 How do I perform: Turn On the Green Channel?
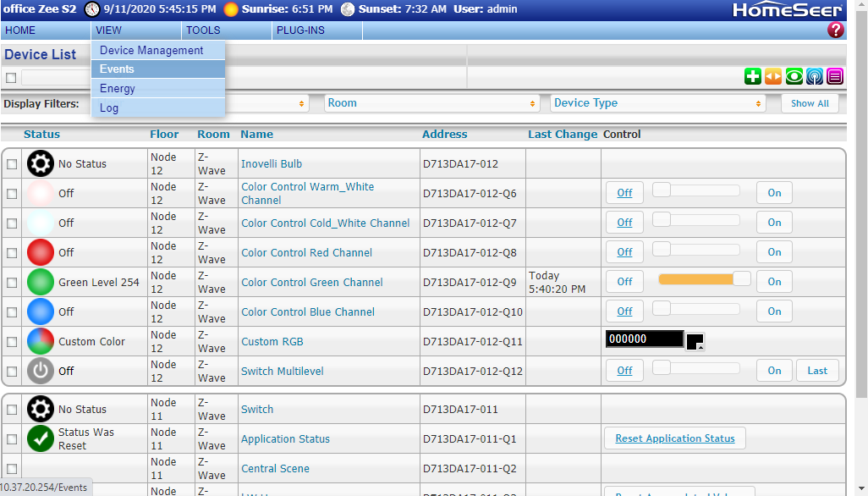click(774, 282)
